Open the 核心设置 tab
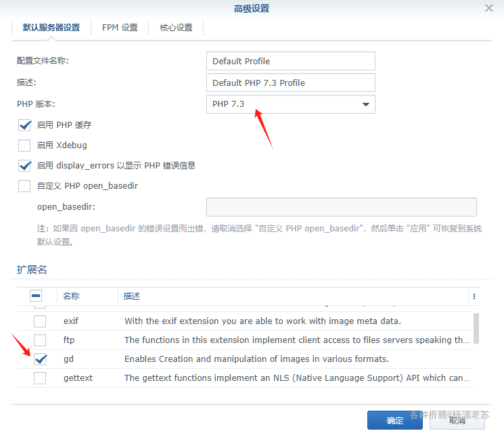Viewport: 504px width, 433px height. coord(176,28)
